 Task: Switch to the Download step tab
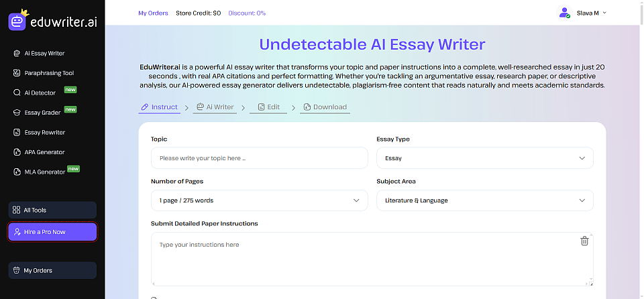325,107
